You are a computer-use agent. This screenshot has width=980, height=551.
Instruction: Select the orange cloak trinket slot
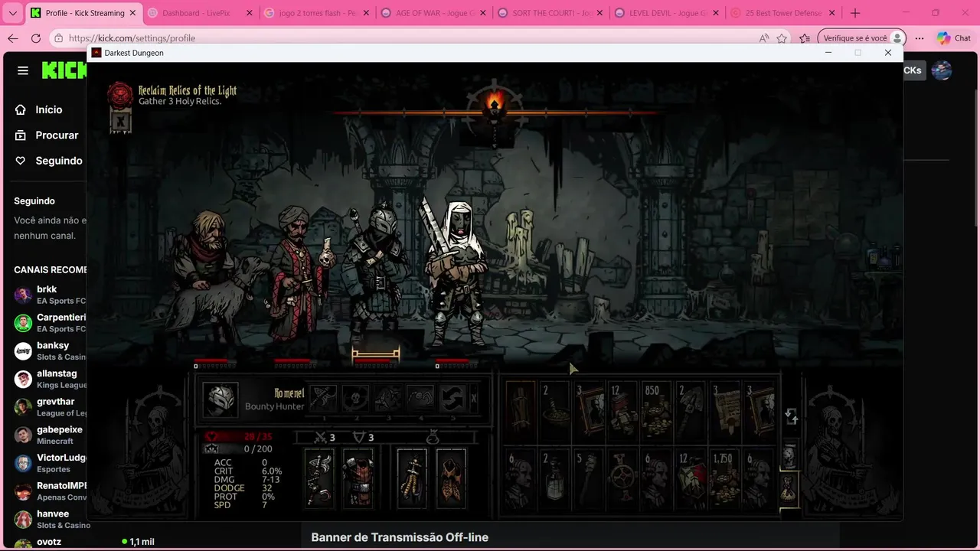(451, 478)
